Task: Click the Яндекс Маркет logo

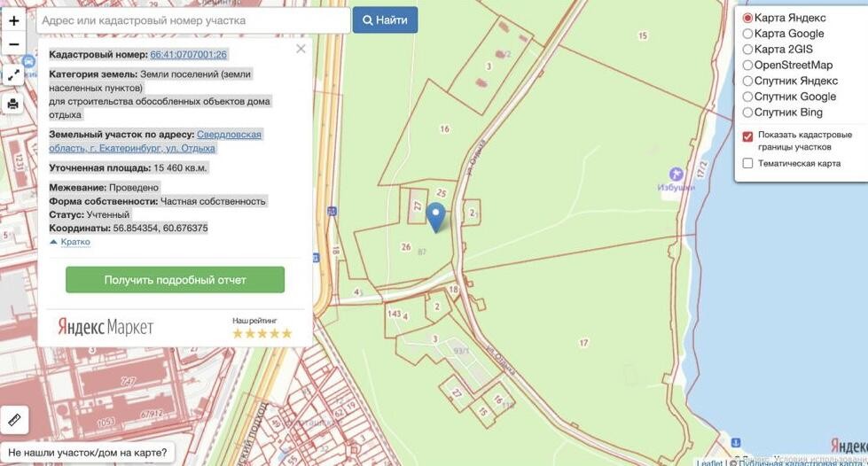Action: [106, 327]
